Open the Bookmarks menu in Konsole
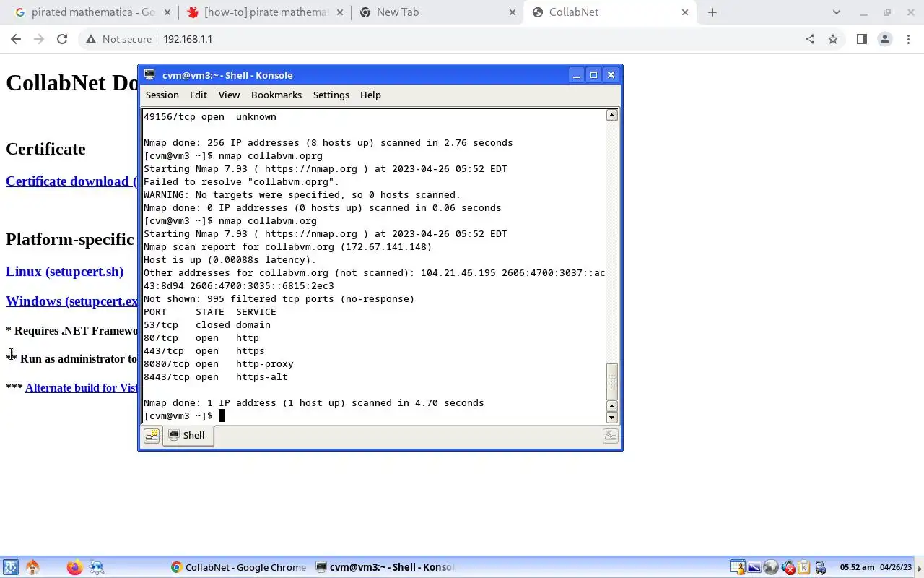The width and height of the screenshot is (924, 578). tap(276, 95)
